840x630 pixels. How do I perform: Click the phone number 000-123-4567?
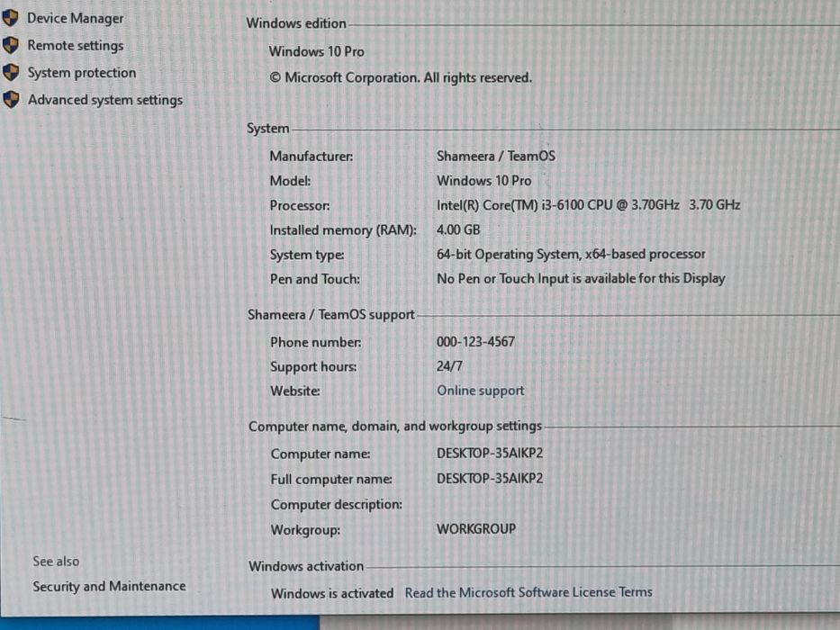point(475,342)
